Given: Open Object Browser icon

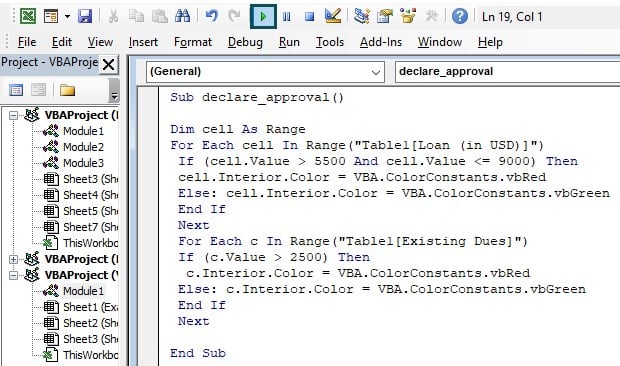Looking at the screenshot, I should (x=408, y=16).
